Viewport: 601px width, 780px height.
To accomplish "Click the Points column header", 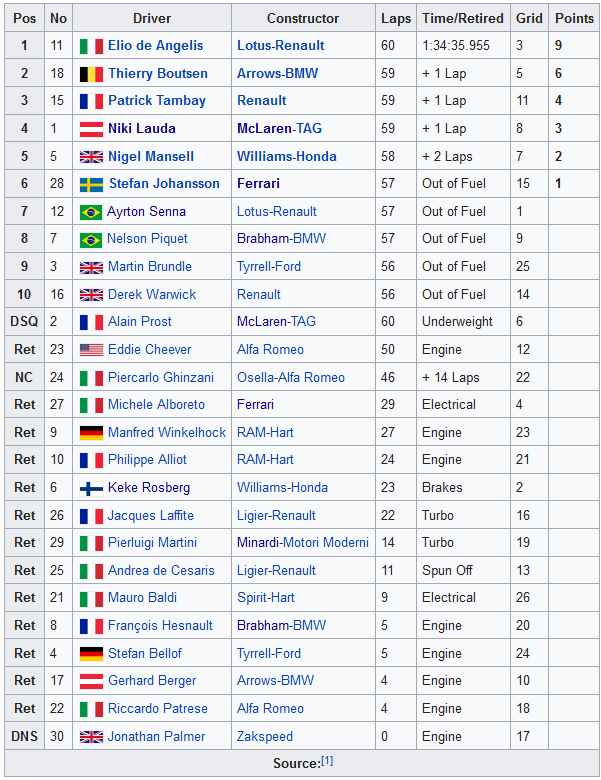I will click(x=574, y=18).
